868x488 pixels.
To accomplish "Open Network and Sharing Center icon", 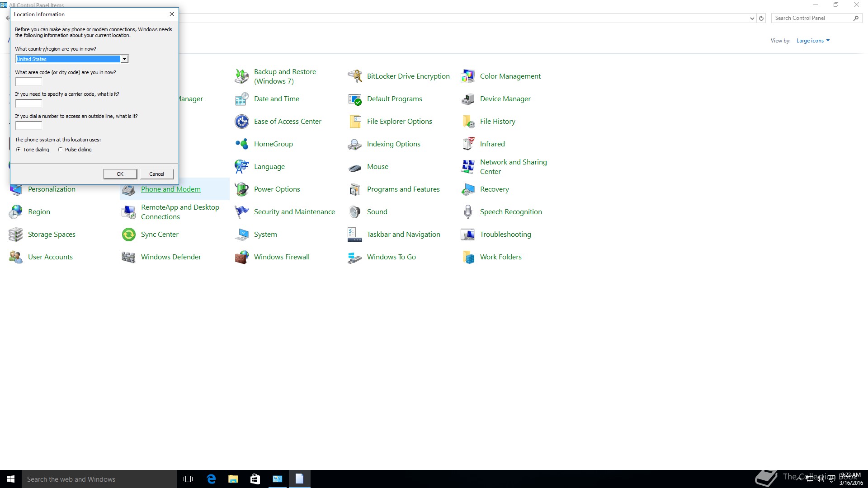I will click(468, 167).
